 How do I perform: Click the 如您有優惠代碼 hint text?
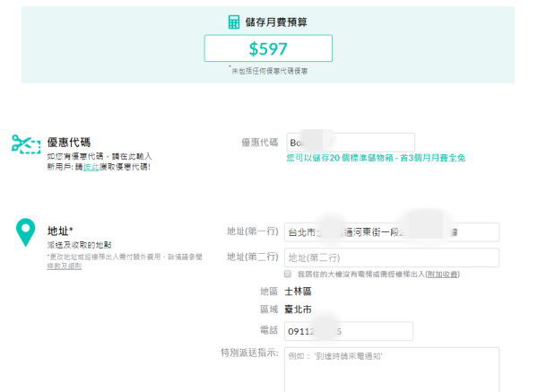(x=100, y=156)
